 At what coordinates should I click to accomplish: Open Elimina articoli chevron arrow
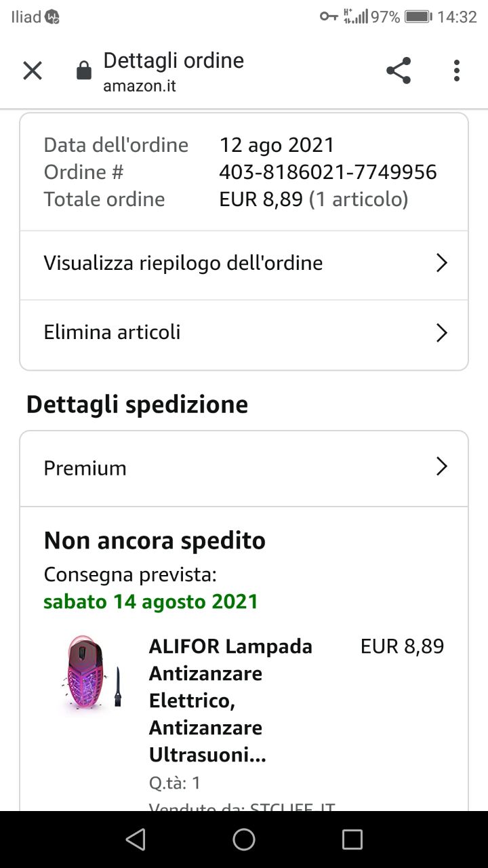click(x=441, y=333)
